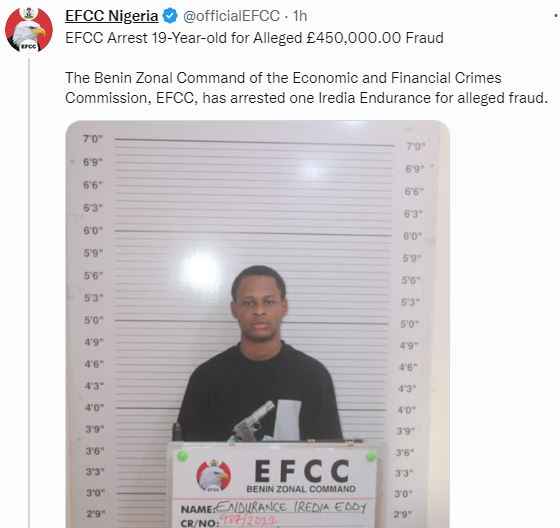Click the handwritten NAME field on placard
Screen dimensions: 560x528
click(x=274, y=508)
